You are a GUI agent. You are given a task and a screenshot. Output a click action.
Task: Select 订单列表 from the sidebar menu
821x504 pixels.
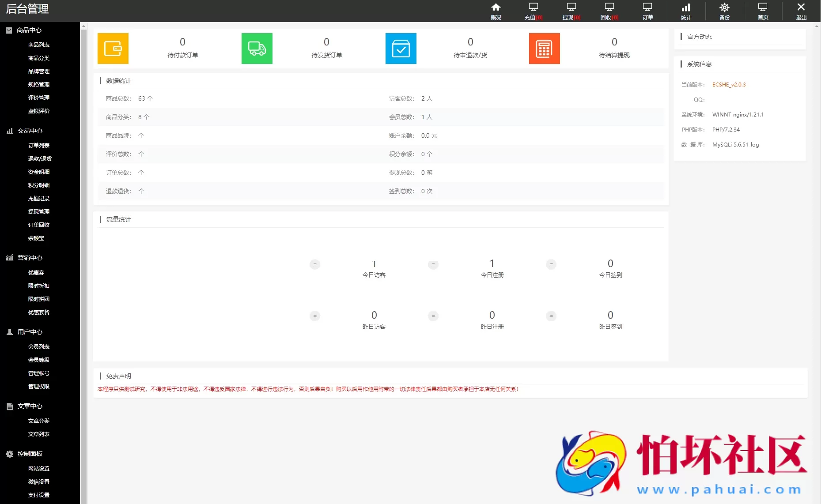[x=39, y=145]
